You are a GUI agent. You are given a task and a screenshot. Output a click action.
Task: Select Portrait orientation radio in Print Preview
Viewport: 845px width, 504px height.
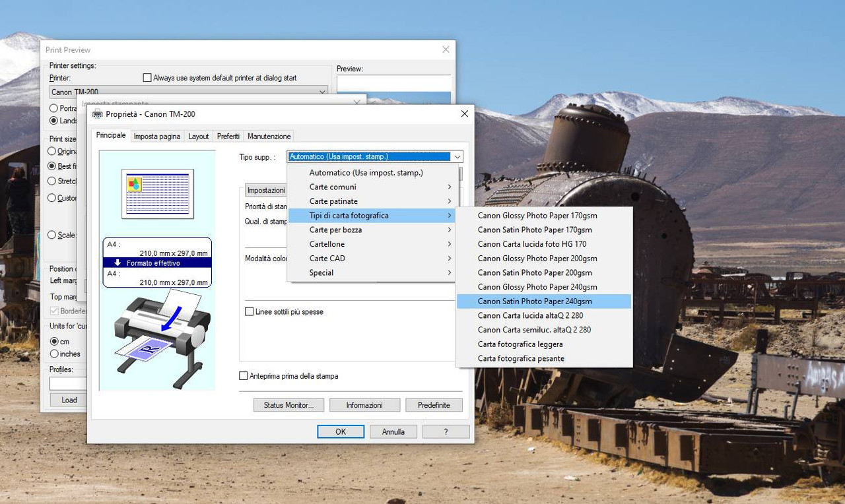pos(54,108)
